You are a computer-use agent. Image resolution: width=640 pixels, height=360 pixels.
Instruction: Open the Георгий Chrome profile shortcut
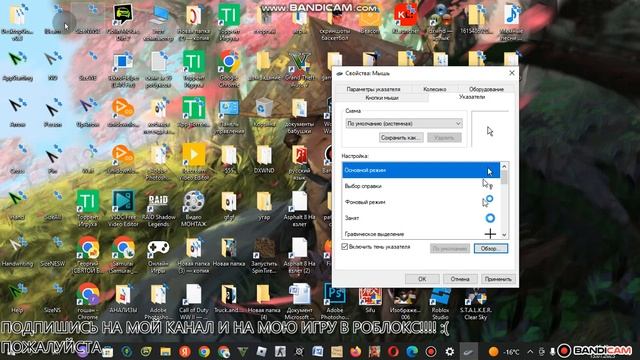click(x=88, y=256)
